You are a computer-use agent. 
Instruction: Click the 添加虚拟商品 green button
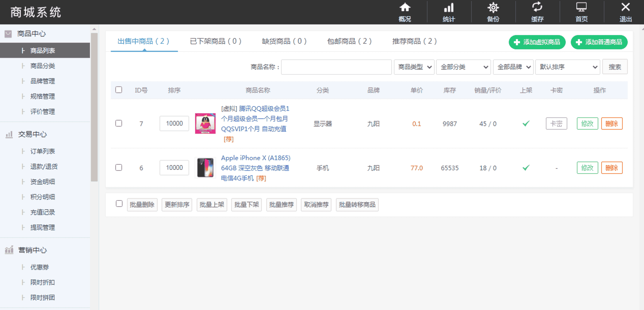pyautogui.click(x=537, y=42)
